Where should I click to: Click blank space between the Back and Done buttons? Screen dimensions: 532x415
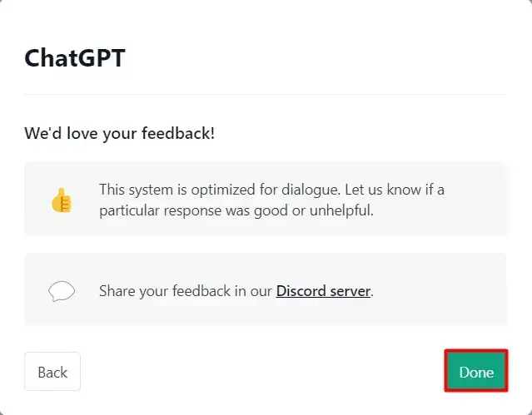click(261, 372)
